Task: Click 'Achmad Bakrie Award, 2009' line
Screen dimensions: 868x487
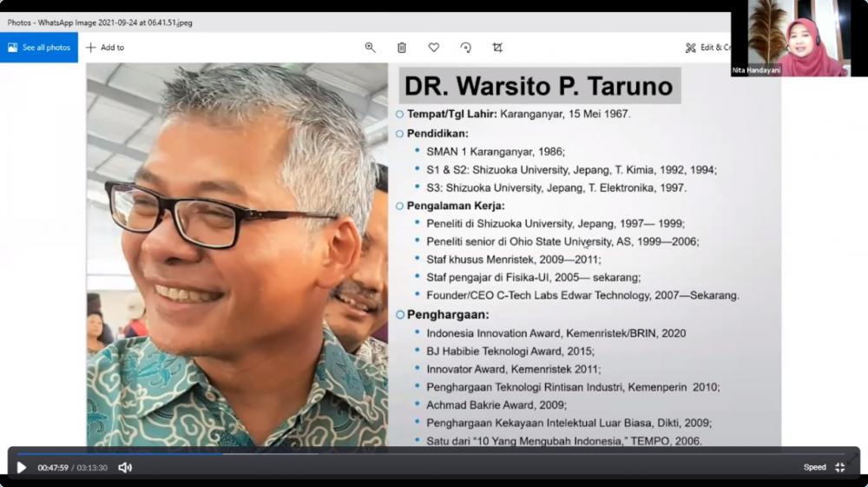Action: (x=496, y=405)
